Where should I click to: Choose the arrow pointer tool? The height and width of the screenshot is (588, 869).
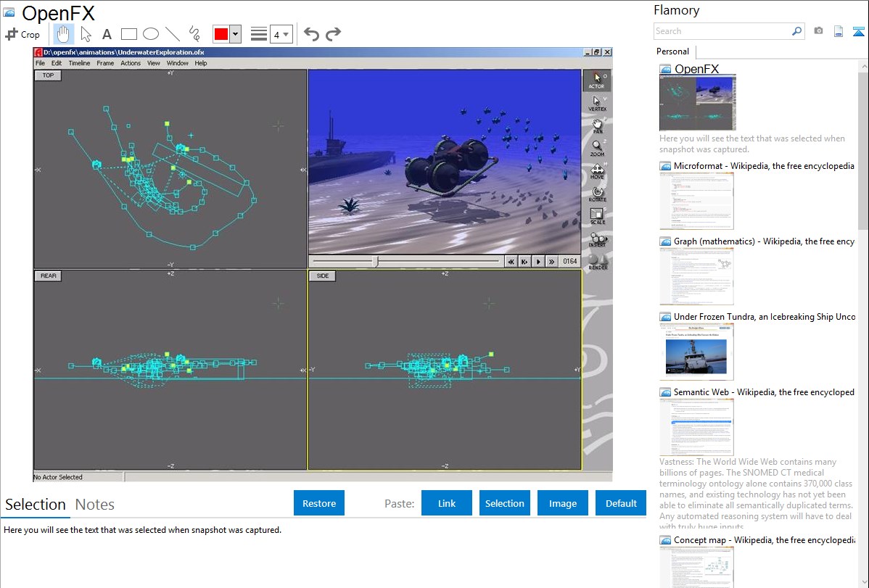86,34
